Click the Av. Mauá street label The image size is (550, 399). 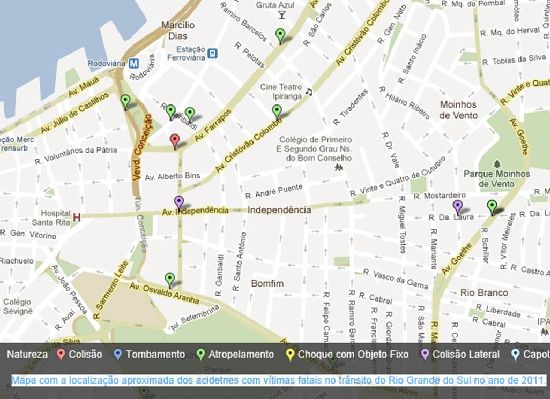point(84,86)
